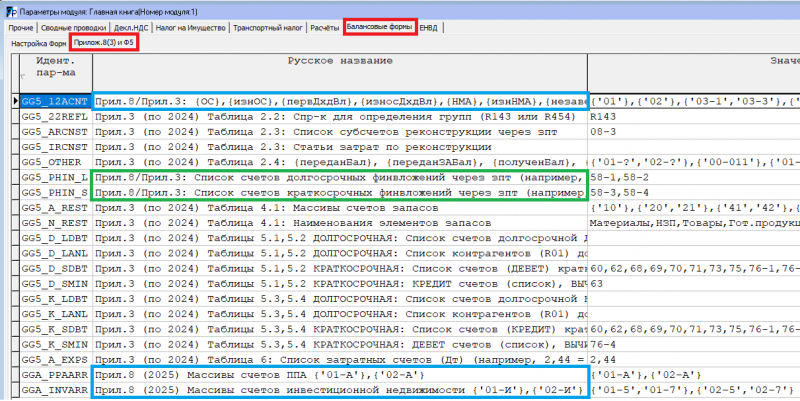Viewport: 800px width, 401px height.
Task: Open the Настройка Форм sub-tab
Action: [x=37, y=45]
